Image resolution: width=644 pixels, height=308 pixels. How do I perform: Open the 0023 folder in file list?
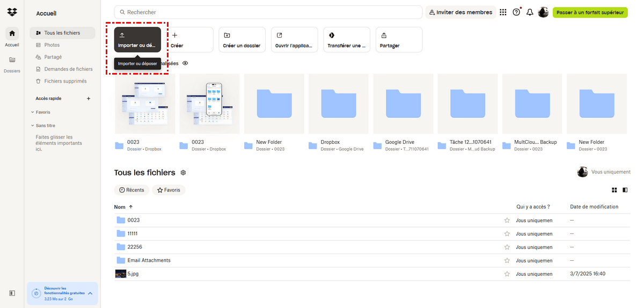pyautogui.click(x=133, y=220)
